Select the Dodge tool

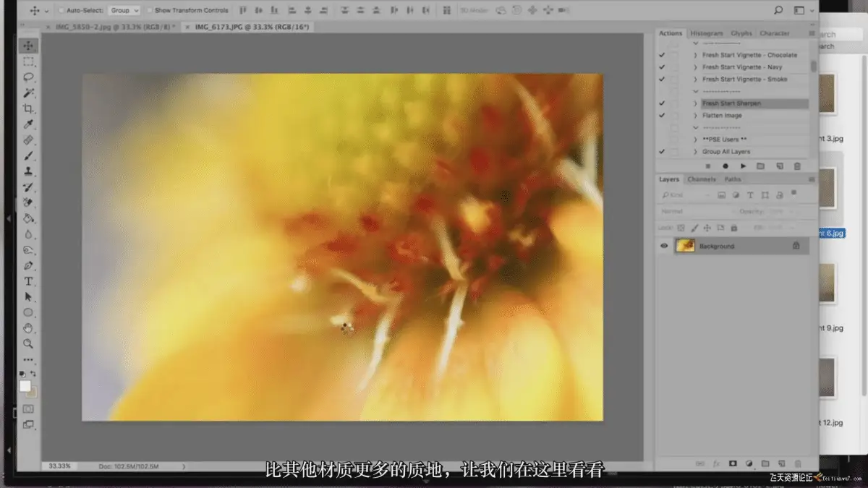click(29, 250)
